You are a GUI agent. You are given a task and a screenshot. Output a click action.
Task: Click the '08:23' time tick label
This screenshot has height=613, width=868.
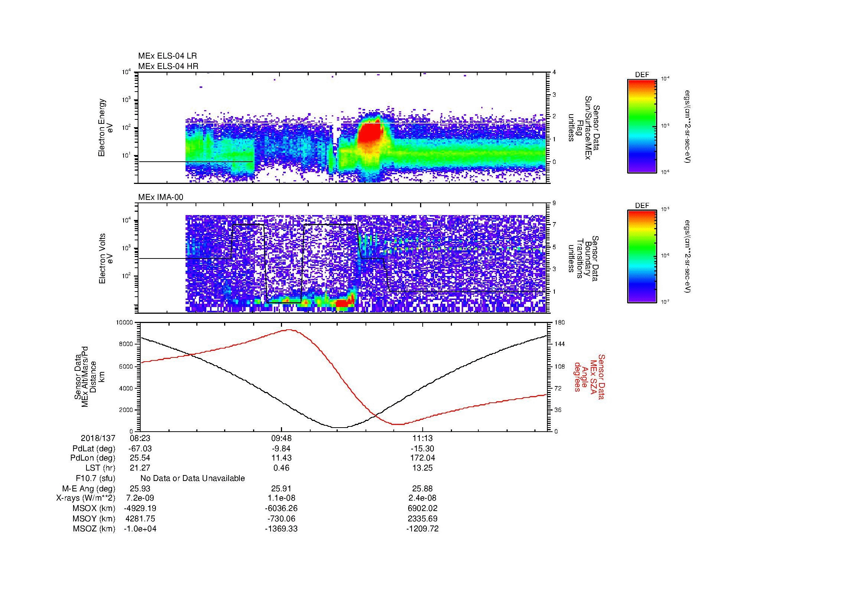140,438
